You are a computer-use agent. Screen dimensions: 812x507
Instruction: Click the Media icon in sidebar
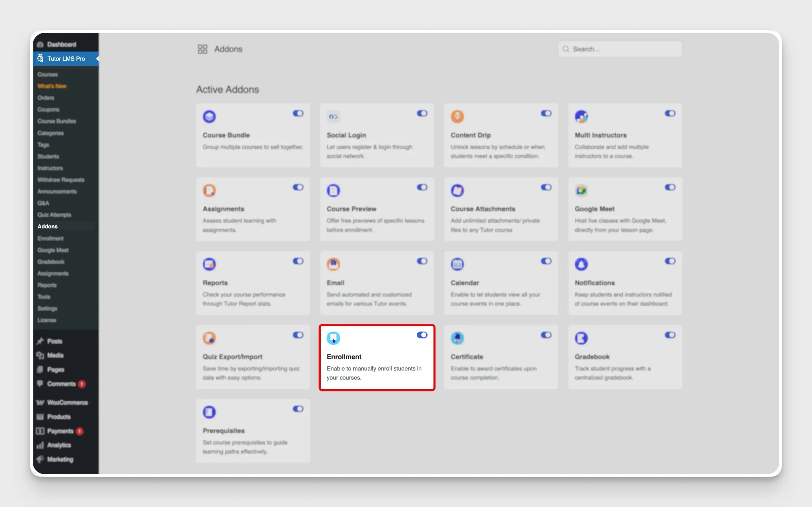pyautogui.click(x=40, y=356)
